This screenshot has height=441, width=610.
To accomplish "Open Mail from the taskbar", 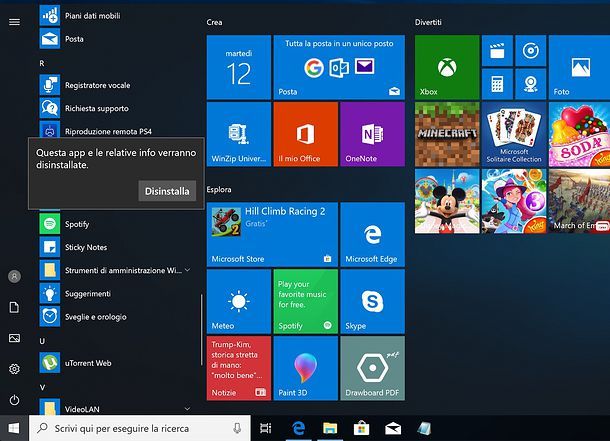I will [x=393, y=428].
